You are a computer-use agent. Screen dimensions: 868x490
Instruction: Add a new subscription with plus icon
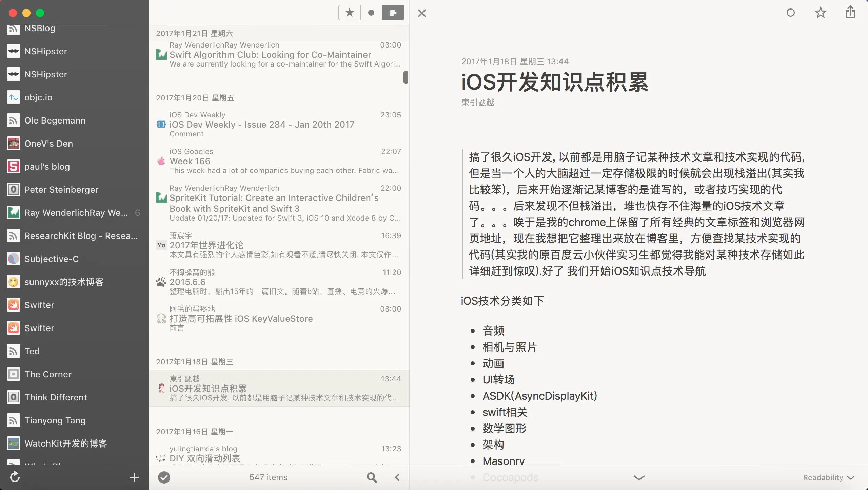(x=134, y=477)
